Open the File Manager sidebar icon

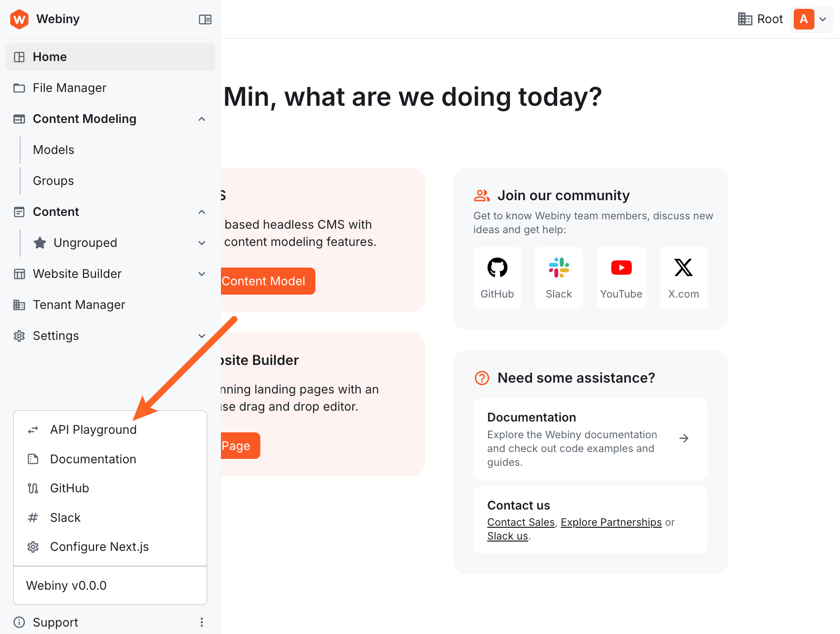[x=19, y=88]
